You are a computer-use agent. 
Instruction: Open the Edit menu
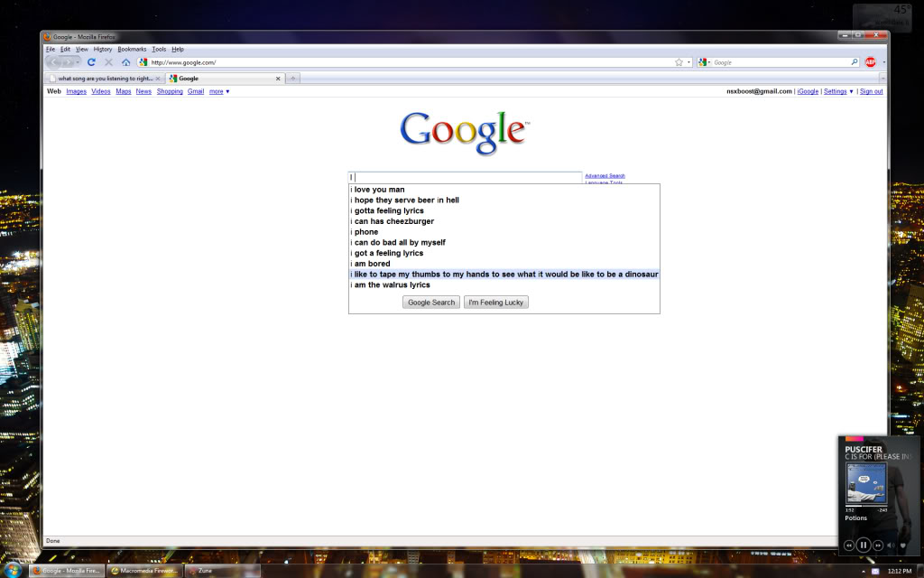coord(65,49)
